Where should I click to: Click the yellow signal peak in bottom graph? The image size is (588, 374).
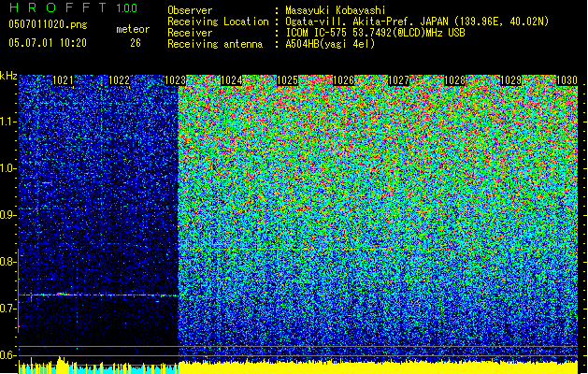click(x=61, y=363)
